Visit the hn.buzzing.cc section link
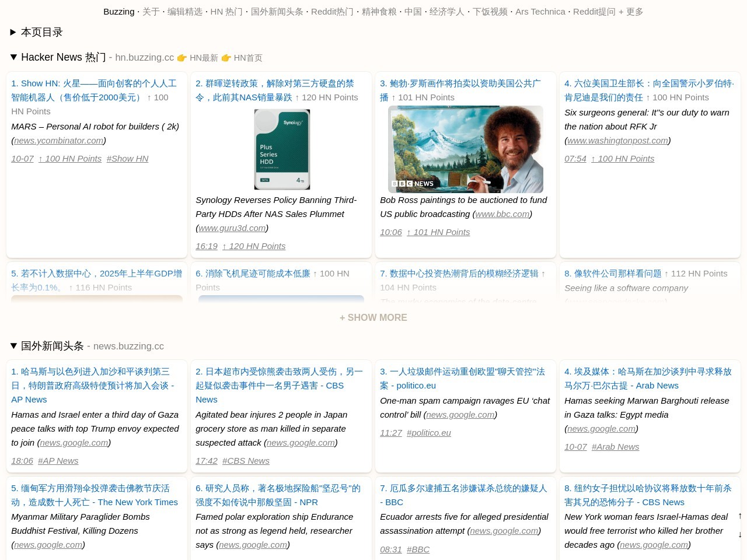 tap(144, 57)
